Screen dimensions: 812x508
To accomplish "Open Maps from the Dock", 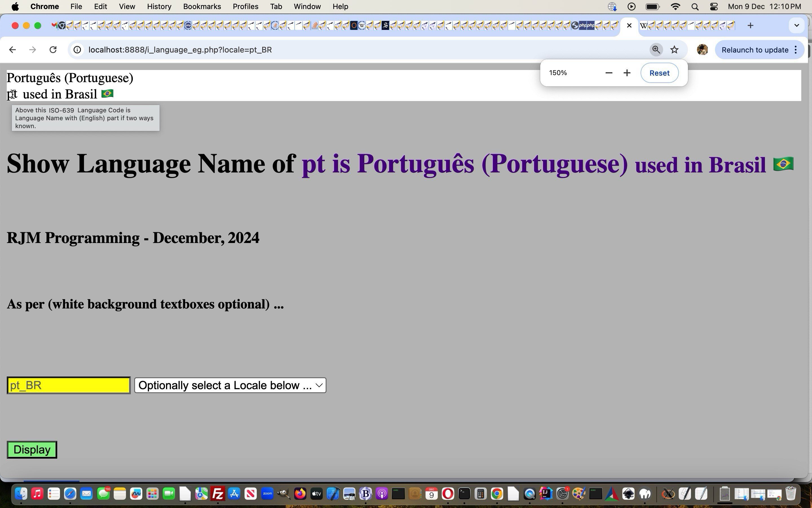I will 202,494.
